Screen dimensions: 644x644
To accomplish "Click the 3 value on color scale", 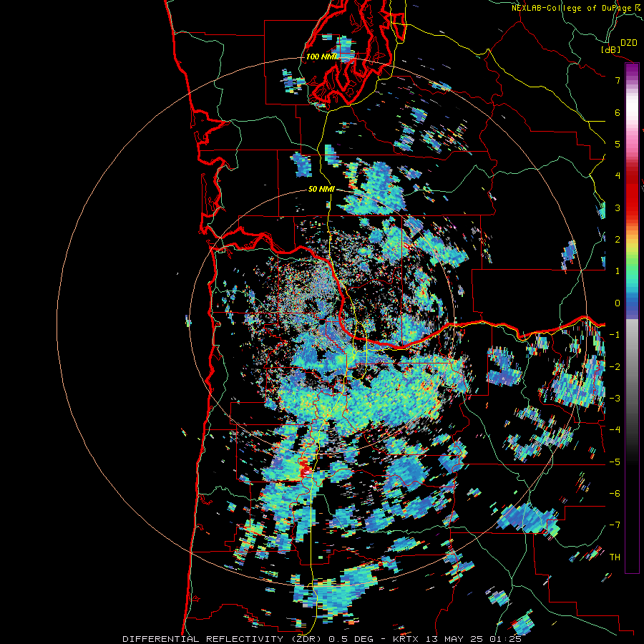I will coord(617,208).
